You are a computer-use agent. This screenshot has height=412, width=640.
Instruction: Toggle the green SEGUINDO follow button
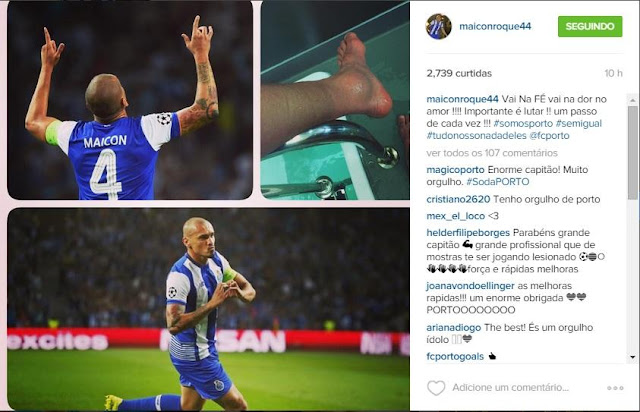pyautogui.click(x=590, y=27)
